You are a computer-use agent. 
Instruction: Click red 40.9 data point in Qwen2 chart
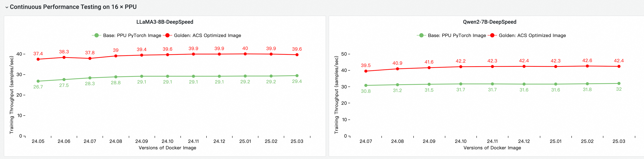pos(397,69)
